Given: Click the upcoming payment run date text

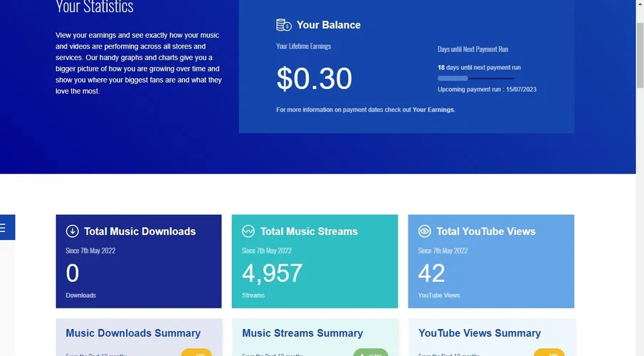Looking at the screenshot, I should 487,90.
